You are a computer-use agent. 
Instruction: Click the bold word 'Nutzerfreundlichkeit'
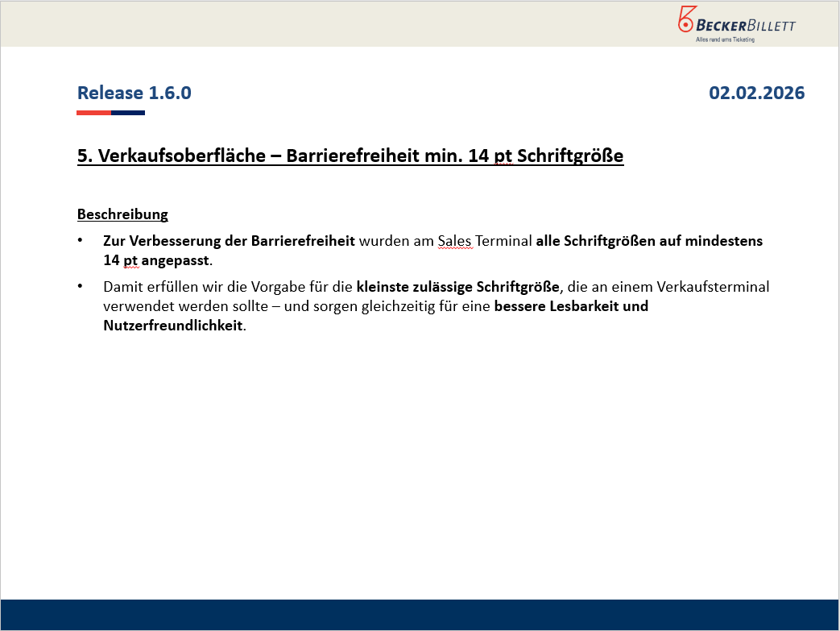coord(172,326)
